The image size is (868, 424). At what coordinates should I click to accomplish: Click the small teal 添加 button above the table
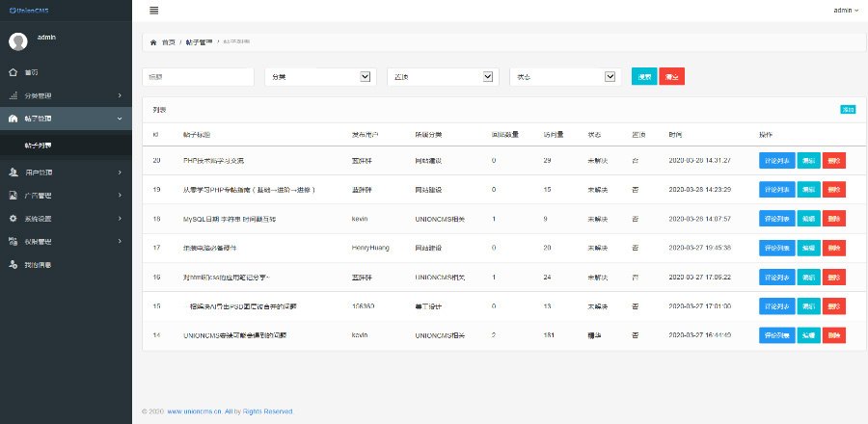tap(848, 110)
